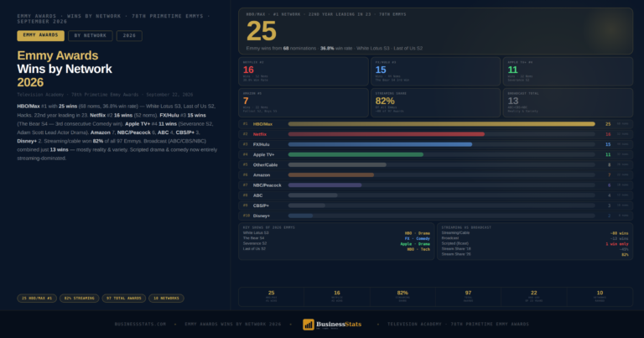Click the Scripted (Bcast) row
The width and height of the screenshot is (644, 338).
pos(535,243)
